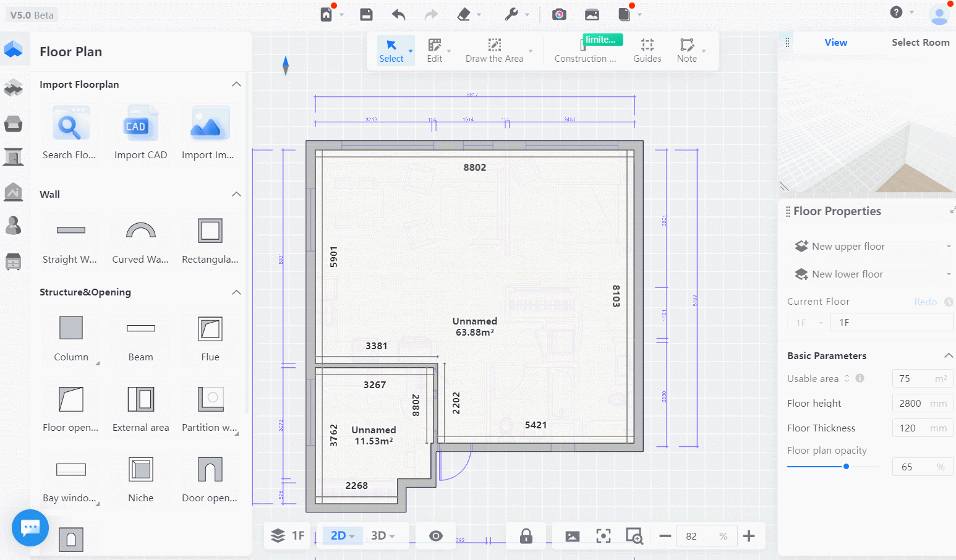956x560 pixels.
Task: Click the Floor plan opacity slider handle
Action: click(x=846, y=467)
